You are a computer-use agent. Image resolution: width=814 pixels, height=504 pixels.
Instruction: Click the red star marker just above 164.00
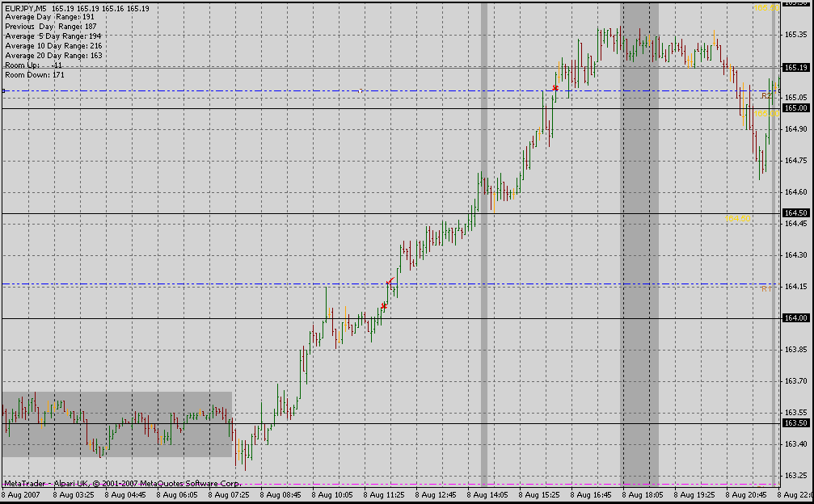(384, 306)
